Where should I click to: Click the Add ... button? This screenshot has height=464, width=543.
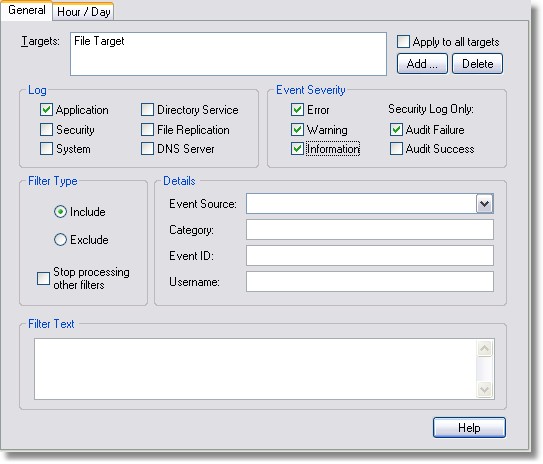(x=422, y=64)
